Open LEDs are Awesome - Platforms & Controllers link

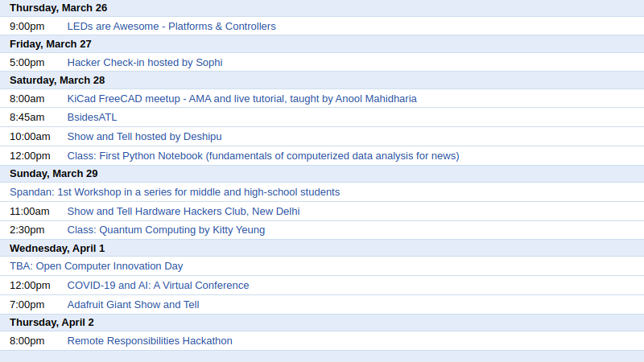click(171, 27)
